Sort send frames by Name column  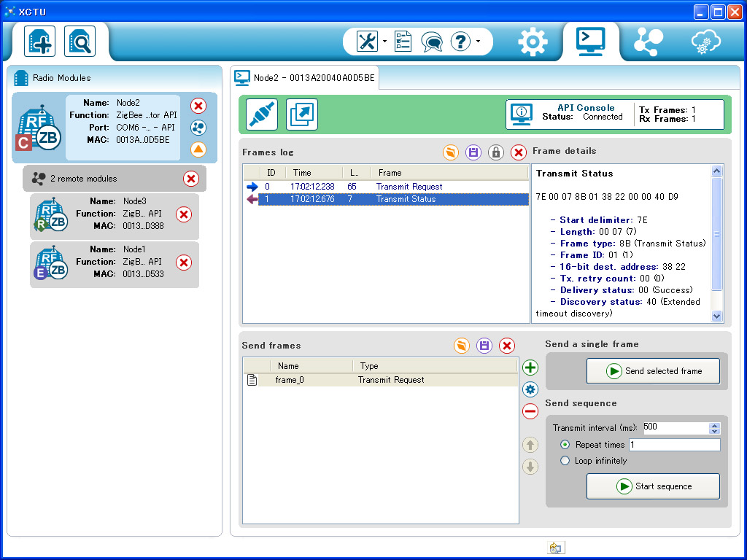[x=312, y=366]
